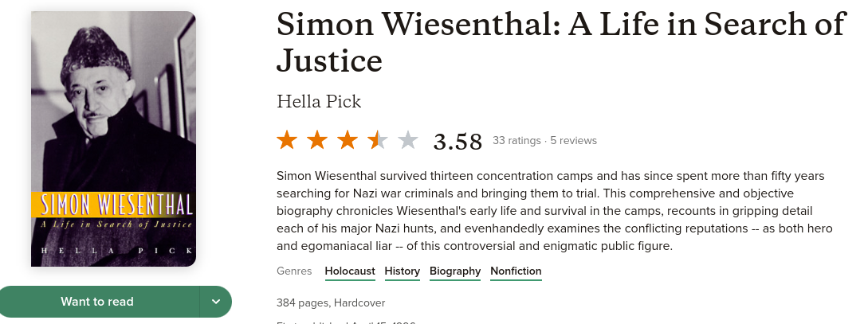868x324 pixels.
Task: Click the second orange rating star
Action: 317,141
